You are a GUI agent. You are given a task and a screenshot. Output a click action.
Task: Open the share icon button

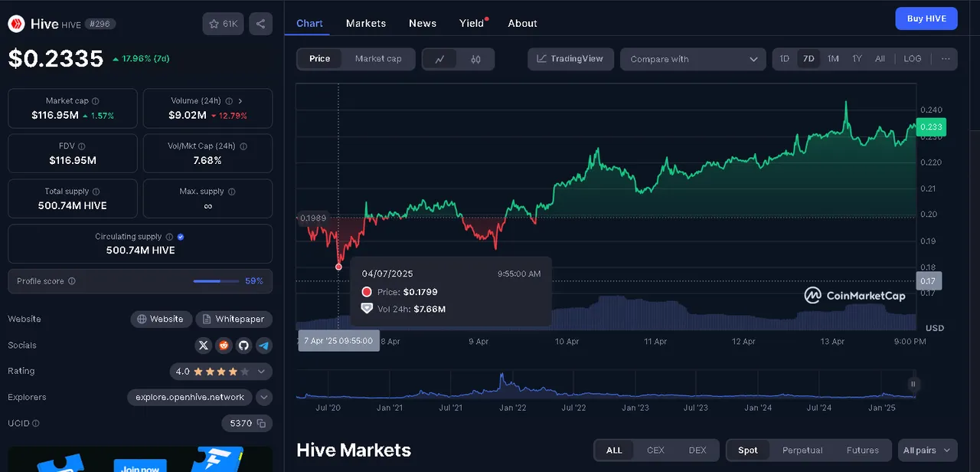point(260,24)
